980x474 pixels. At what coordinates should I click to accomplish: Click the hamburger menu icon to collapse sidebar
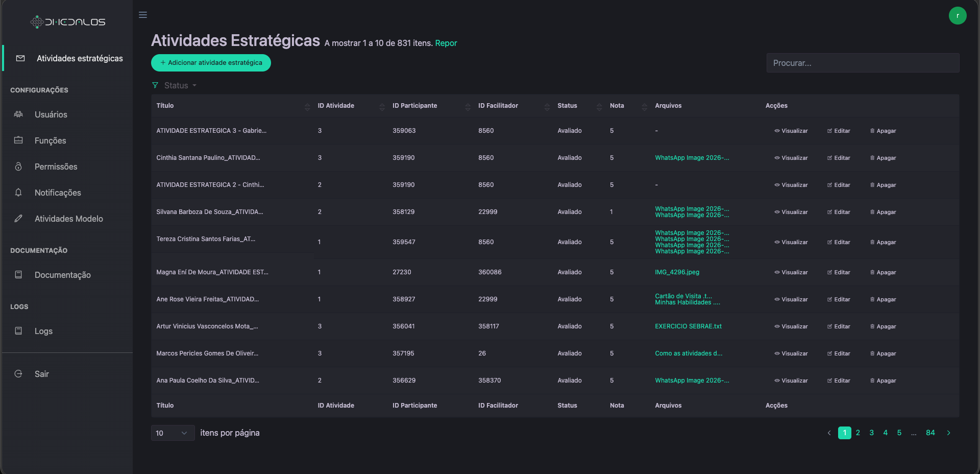(143, 15)
